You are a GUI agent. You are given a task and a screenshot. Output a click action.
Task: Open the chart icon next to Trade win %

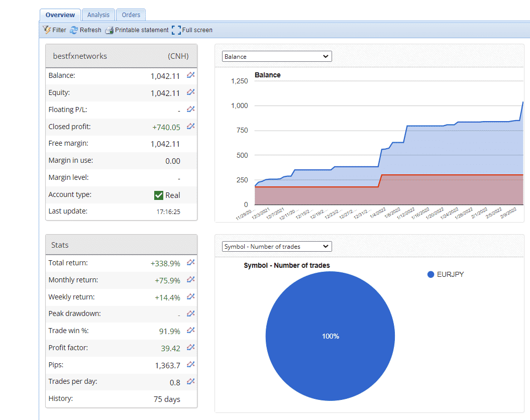190,331
